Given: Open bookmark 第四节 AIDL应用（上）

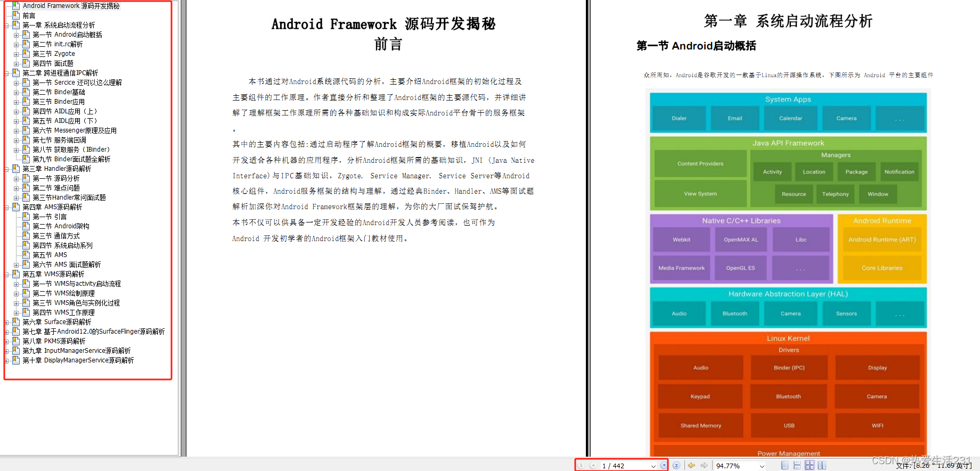Looking at the screenshot, I should pyautogui.click(x=65, y=111).
